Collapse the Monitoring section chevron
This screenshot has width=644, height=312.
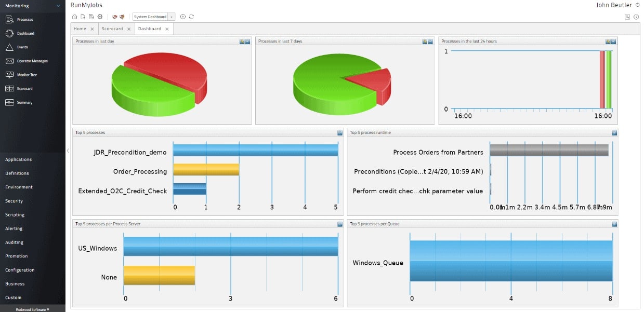(58, 6)
